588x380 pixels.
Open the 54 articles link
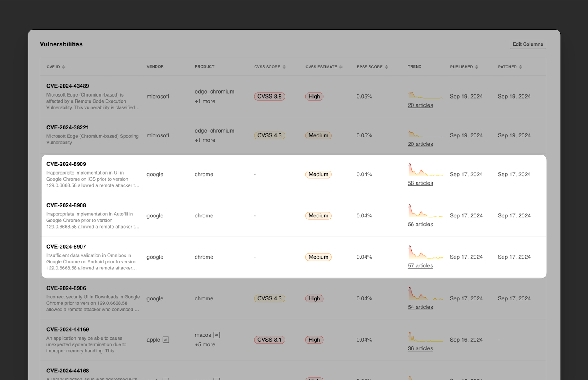pyautogui.click(x=420, y=307)
